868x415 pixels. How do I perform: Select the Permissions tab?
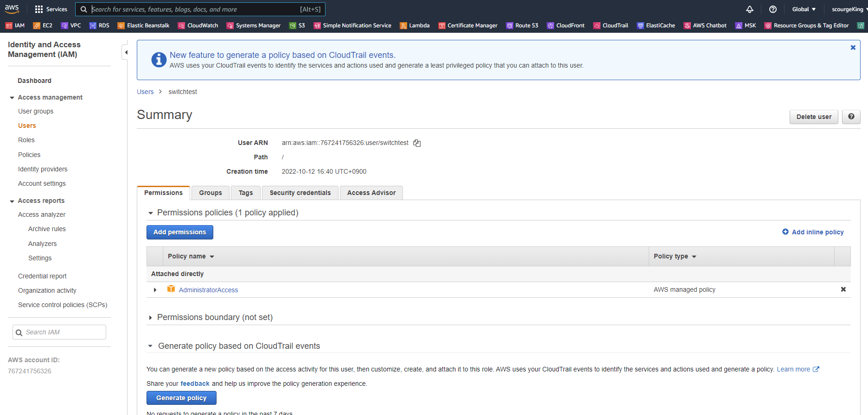click(x=163, y=193)
